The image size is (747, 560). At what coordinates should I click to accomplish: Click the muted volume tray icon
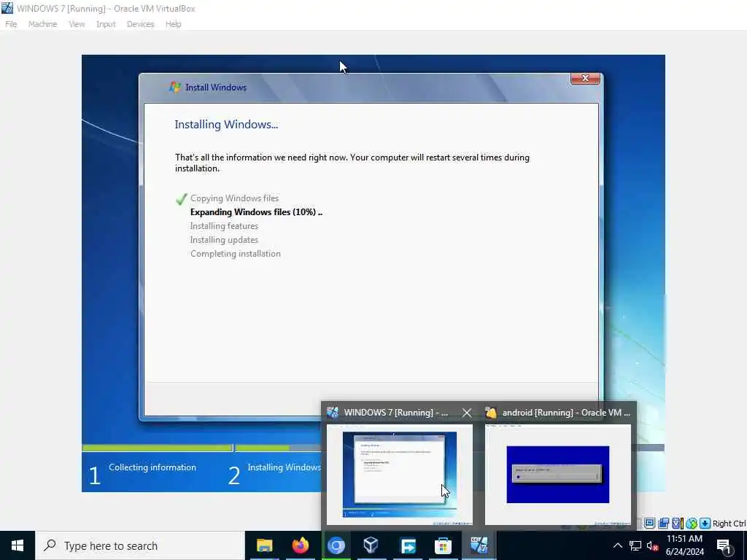click(653, 545)
